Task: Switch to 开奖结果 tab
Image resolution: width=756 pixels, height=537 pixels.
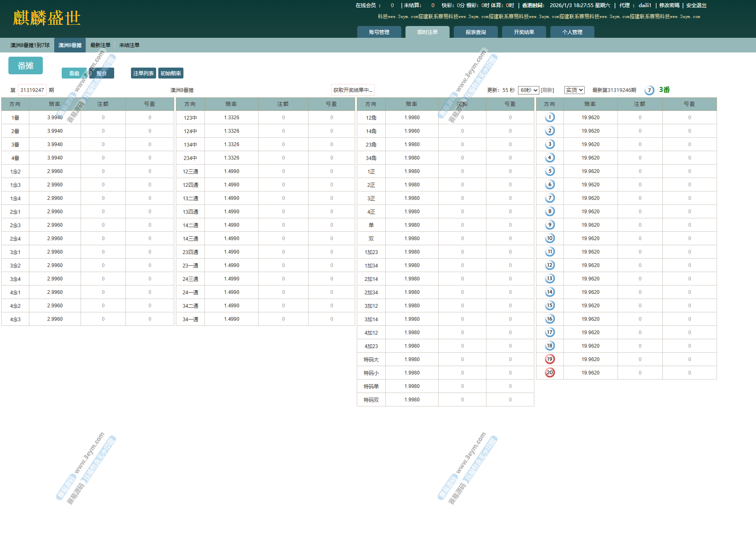Action: 524,32
